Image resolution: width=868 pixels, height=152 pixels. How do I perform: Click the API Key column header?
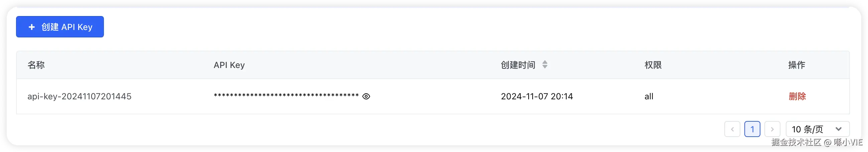pos(229,65)
